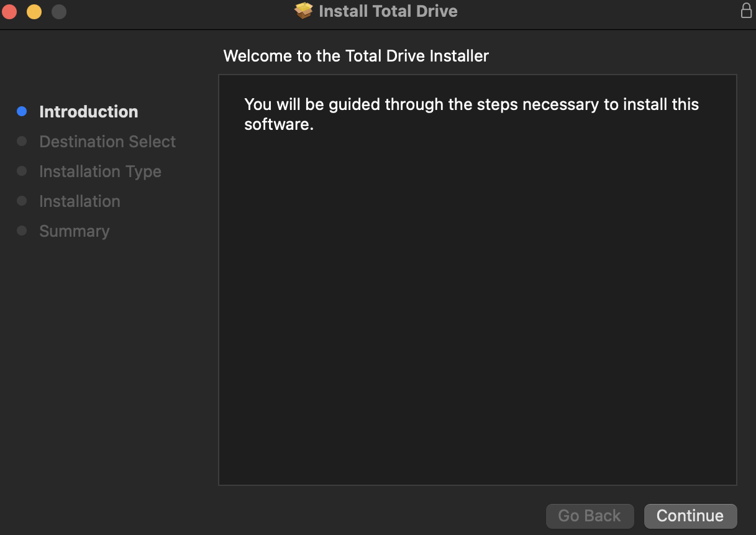Click the blue Introduction status dot
Viewport: 756px width, 535px height.
point(22,111)
